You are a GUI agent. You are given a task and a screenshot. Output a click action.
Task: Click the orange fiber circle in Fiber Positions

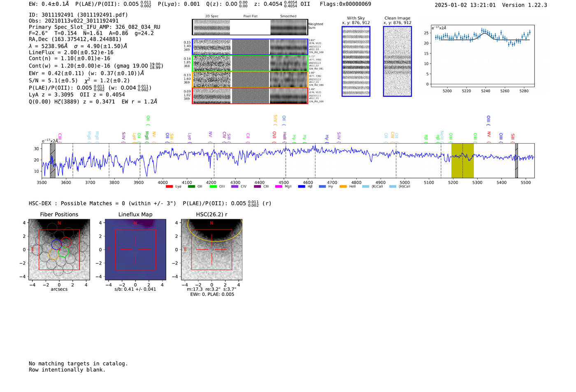[53, 253]
